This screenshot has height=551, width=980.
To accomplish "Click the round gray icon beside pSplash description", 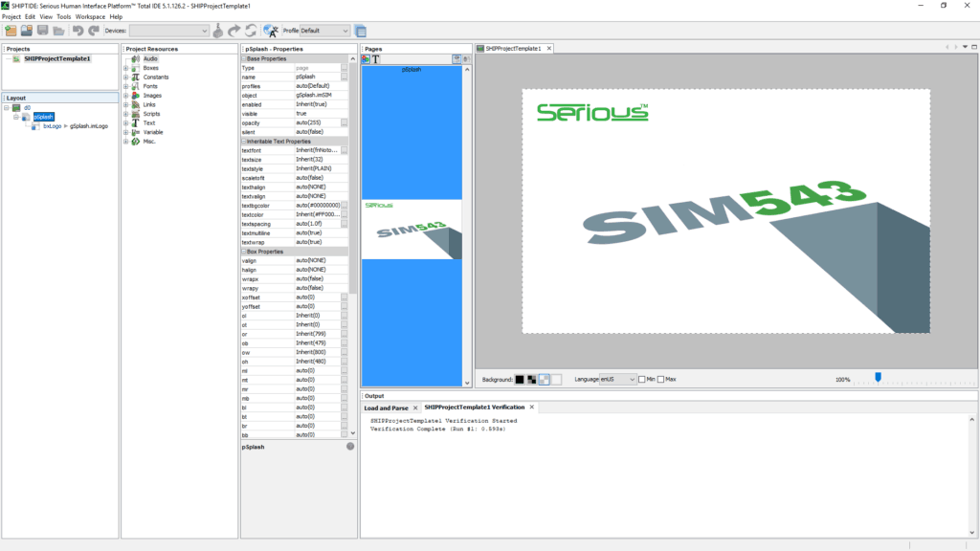I will pyautogui.click(x=350, y=446).
